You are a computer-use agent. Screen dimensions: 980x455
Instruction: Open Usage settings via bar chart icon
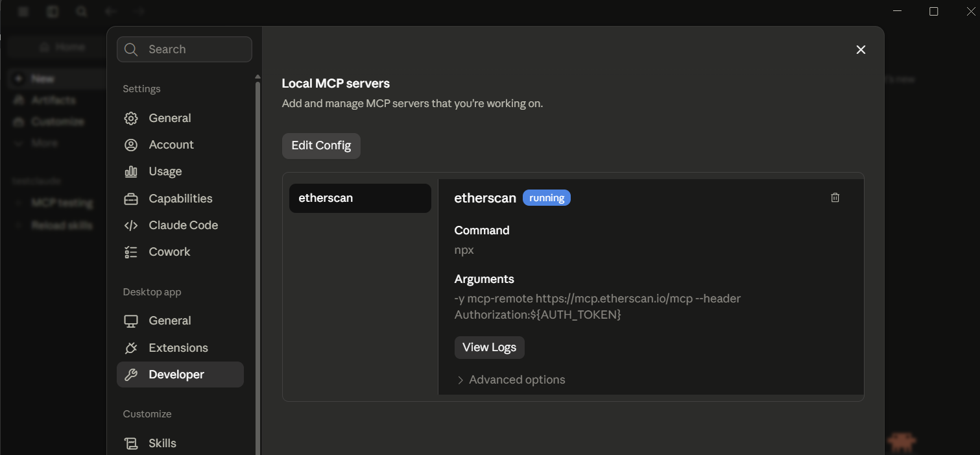(x=131, y=171)
